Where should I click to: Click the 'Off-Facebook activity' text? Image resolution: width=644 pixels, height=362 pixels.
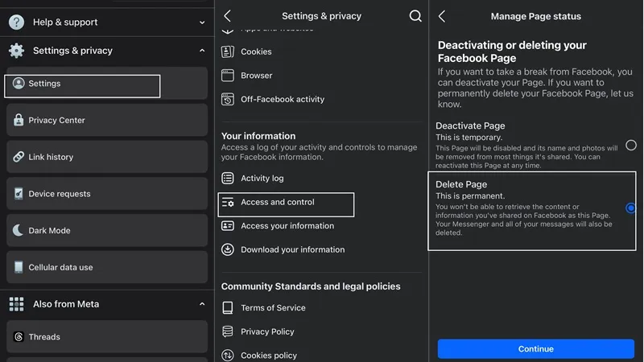tap(283, 99)
